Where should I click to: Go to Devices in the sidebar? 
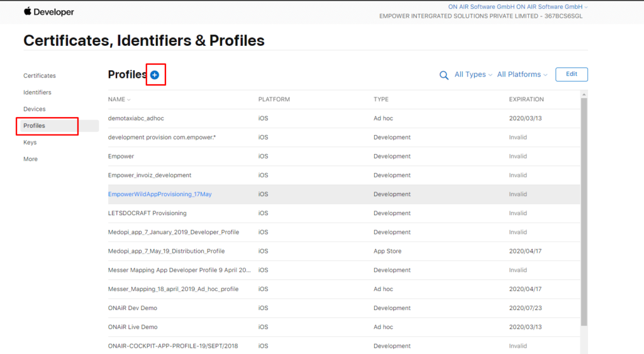35,109
